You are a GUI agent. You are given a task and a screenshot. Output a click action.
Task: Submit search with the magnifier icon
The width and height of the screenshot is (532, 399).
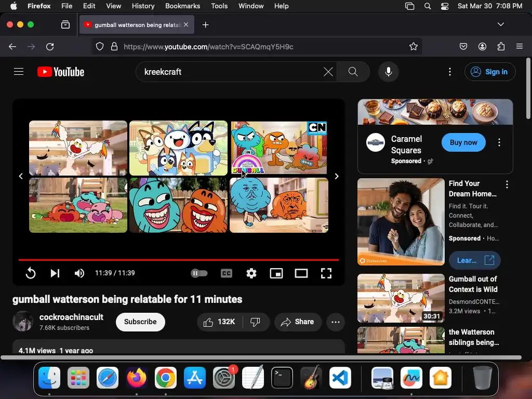coord(353,72)
